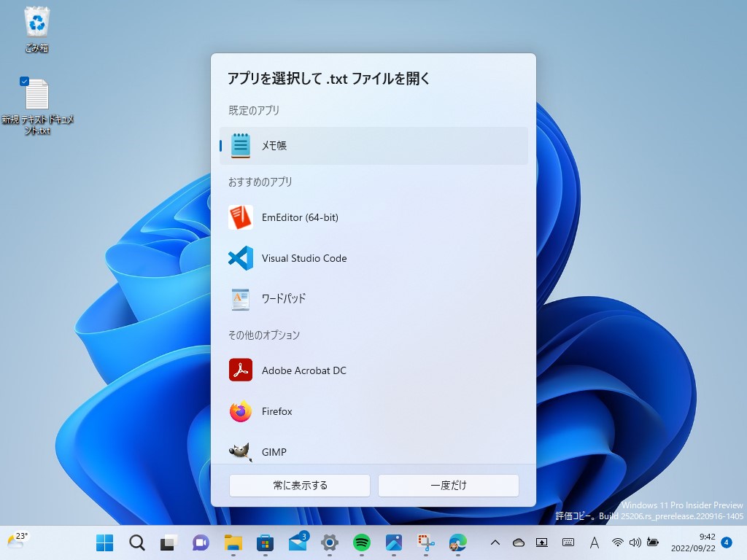Open Windows Search from the taskbar

coord(136,542)
